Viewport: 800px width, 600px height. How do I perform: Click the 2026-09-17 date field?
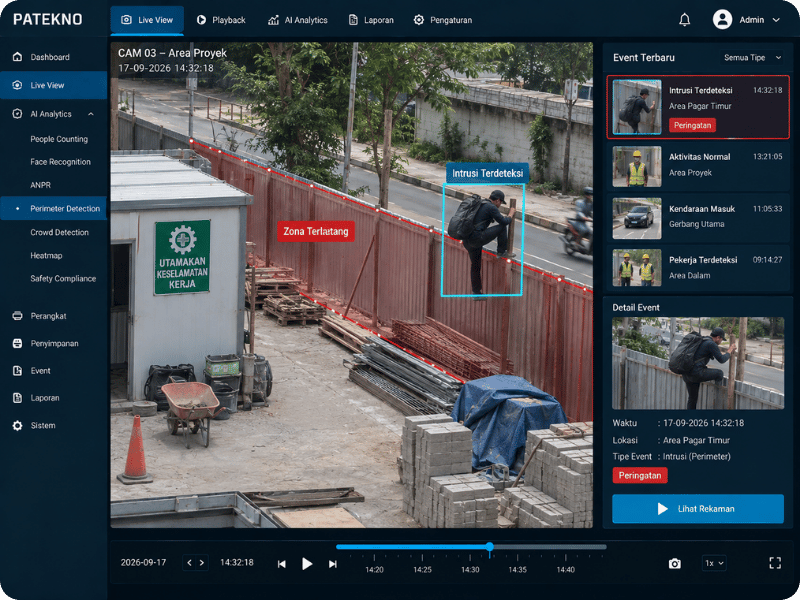[x=143, y=562]
